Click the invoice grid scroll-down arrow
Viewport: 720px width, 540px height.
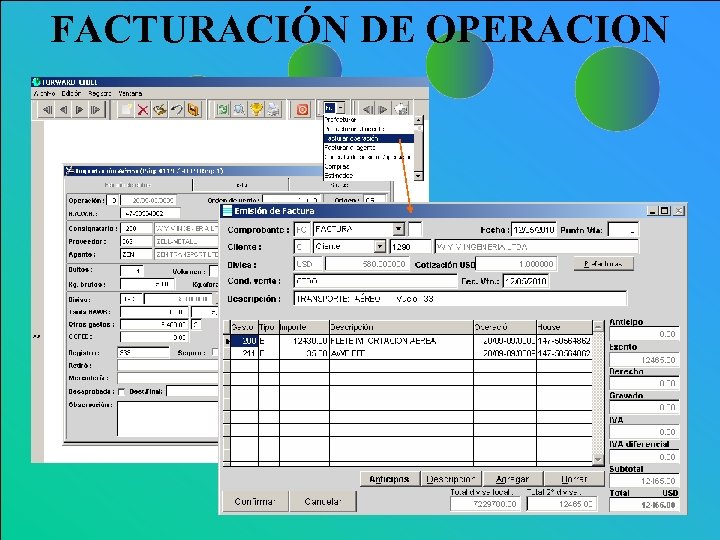point(598,459)
